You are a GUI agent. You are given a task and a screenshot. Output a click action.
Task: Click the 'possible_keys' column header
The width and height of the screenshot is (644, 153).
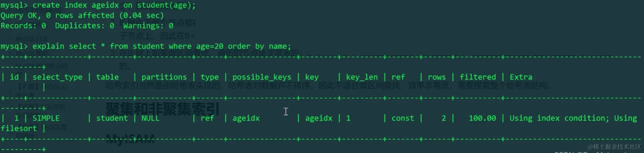pyautogui.click(x=262, y=77)
